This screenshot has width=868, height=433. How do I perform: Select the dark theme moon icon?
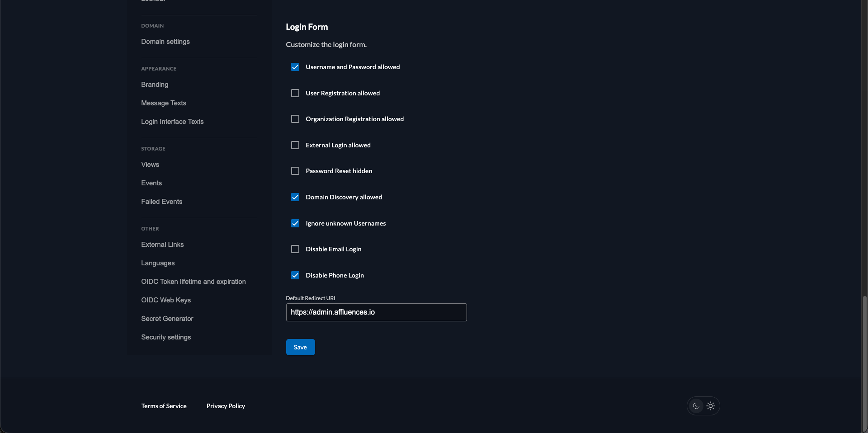point(696,406)
